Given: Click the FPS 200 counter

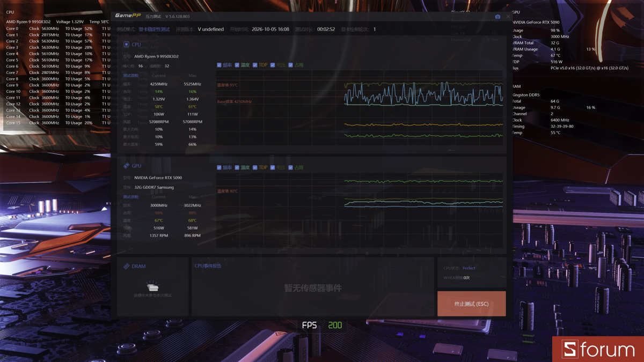Looking at the screenshot, I should (322, 325).
